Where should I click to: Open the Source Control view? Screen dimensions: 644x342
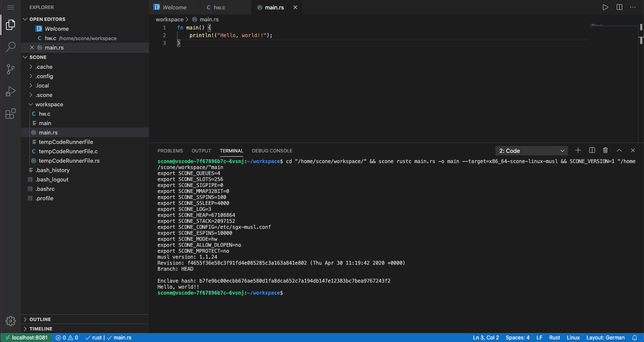coord(10,69)
